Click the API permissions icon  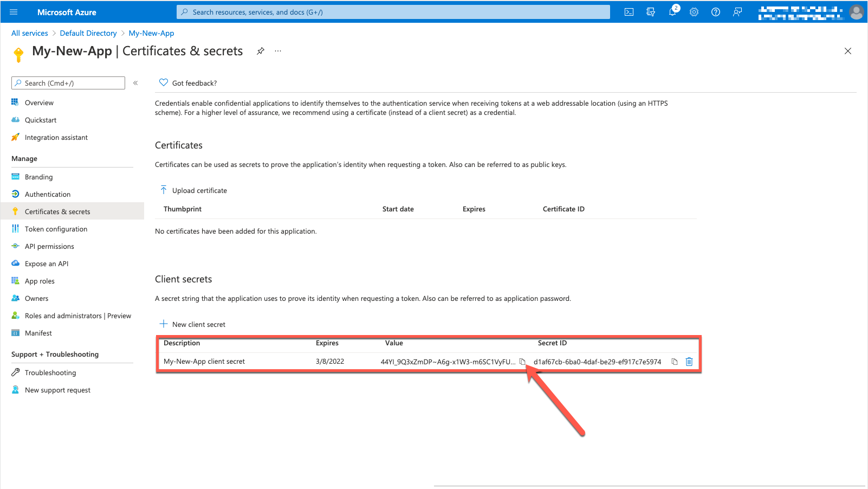15,246
